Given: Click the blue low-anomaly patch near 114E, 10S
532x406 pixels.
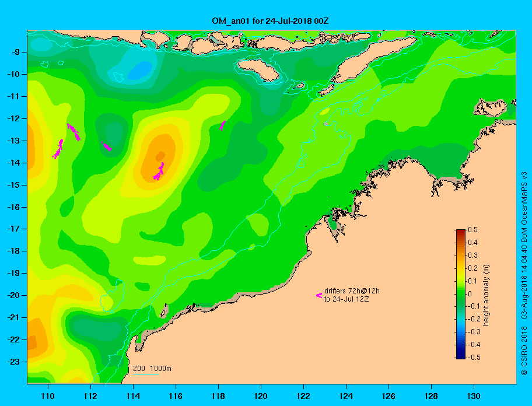Looking at the screenshot, I should click(x=140, y=70).
